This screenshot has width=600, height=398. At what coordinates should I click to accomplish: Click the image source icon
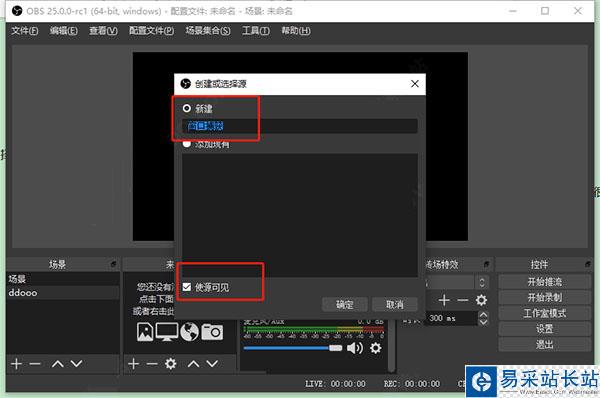[x=145, y=332]
